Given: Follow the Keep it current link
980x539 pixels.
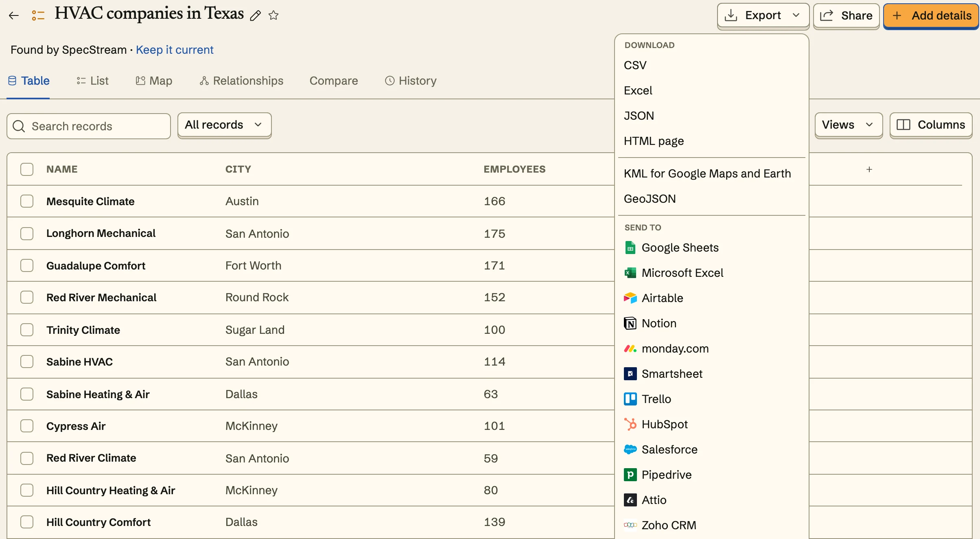Looking at the screenshot, I should click(x=175, y=50).
